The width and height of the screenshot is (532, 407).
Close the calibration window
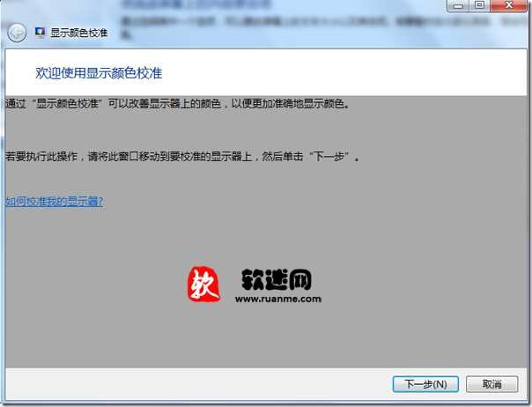pyautogui.click(x=508, y=6)
